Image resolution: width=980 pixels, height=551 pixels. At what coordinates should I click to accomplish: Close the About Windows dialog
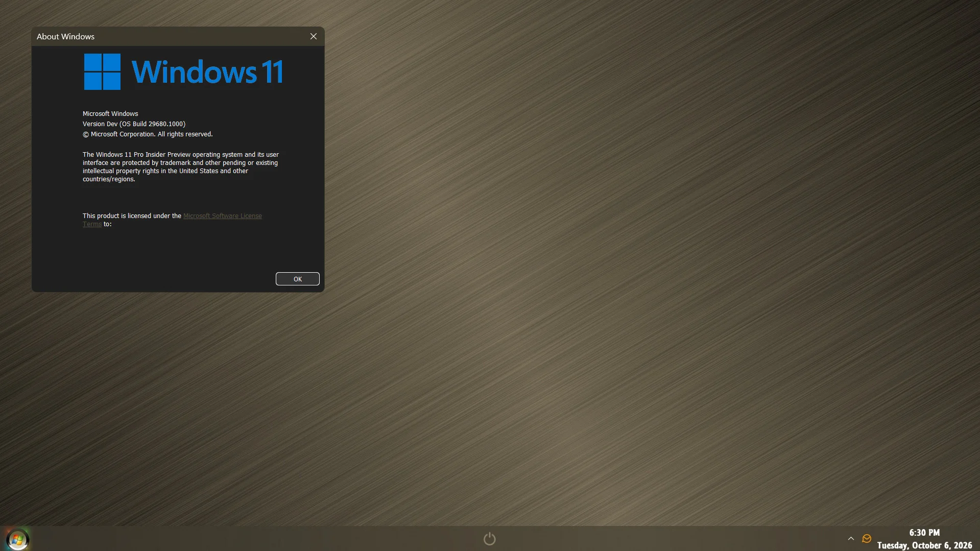tap(314, 36)
